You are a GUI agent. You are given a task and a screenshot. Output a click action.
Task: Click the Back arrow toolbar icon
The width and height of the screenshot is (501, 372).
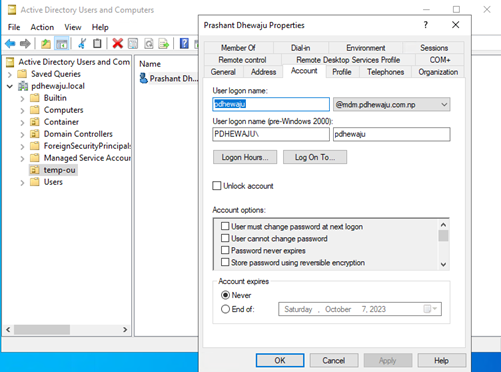pos(10,44)
